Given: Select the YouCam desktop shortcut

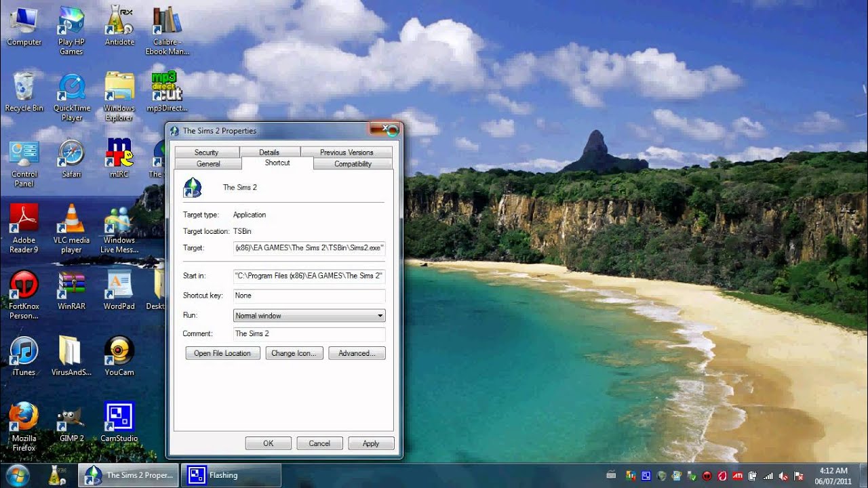Looking at the screenshot, I should coord(119,357).
